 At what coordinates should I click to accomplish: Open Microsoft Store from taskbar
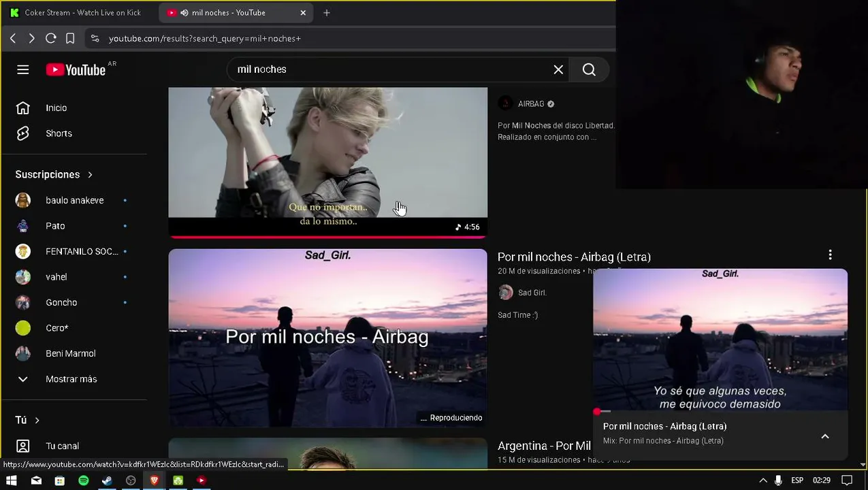pos(60,480)
